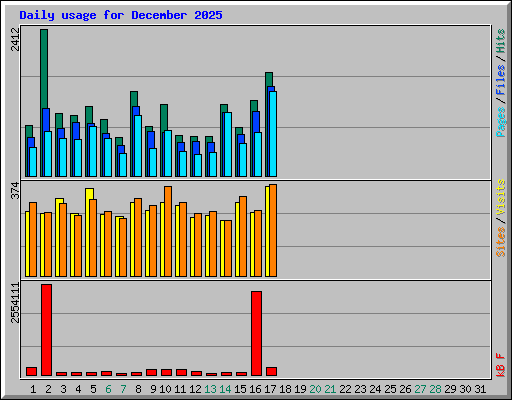The image size is (512, 400).
Task: Click the day 25 axis label
Action: [x=390, y=389]
